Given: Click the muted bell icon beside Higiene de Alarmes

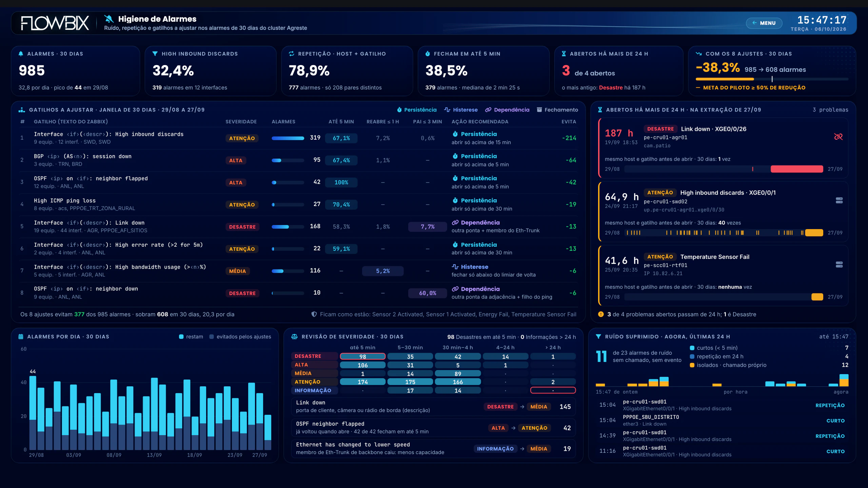Looking at the screenshot, I should pos(109,19).
